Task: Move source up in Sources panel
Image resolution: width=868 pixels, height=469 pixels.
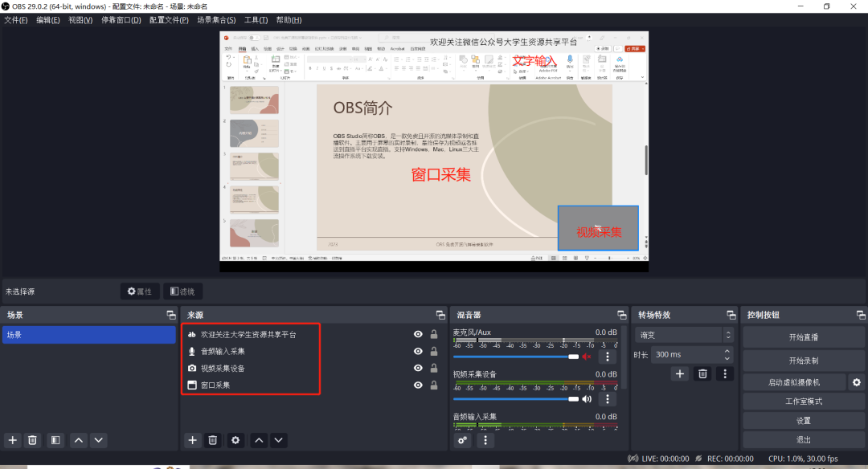Action: click(259, 440)
